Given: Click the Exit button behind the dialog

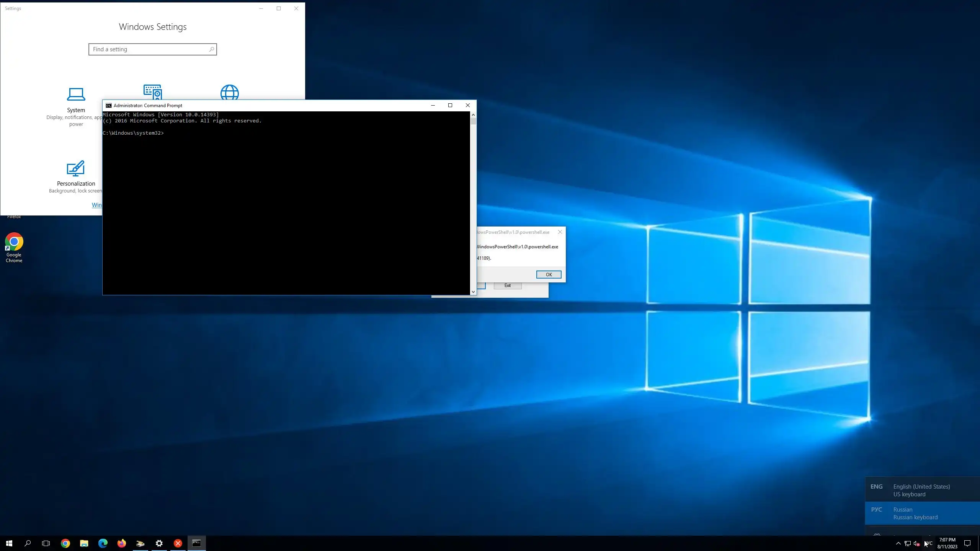Looking at the screenshot, I should tap(508, 285).
